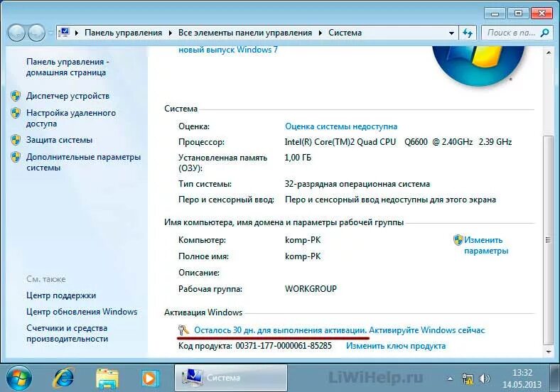Open Панель управления - домашняя страница link
This screenshot has width=560, height=392.
68,67
